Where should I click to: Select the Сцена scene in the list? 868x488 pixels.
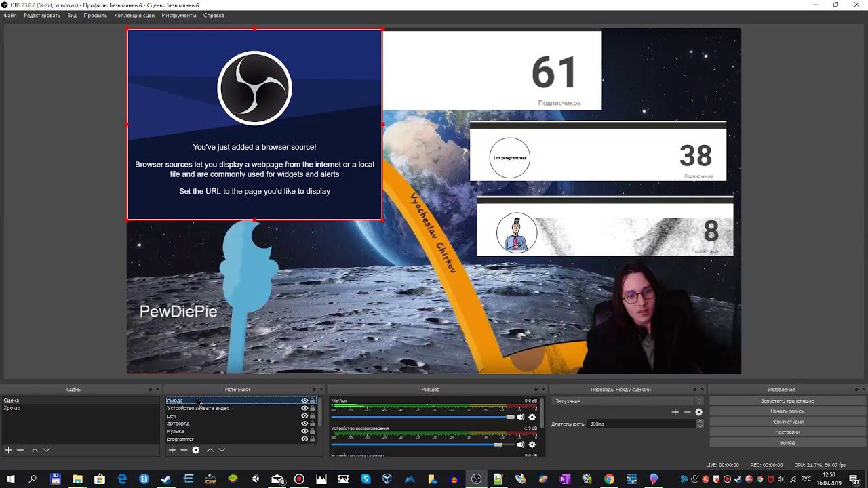point(80,401)
